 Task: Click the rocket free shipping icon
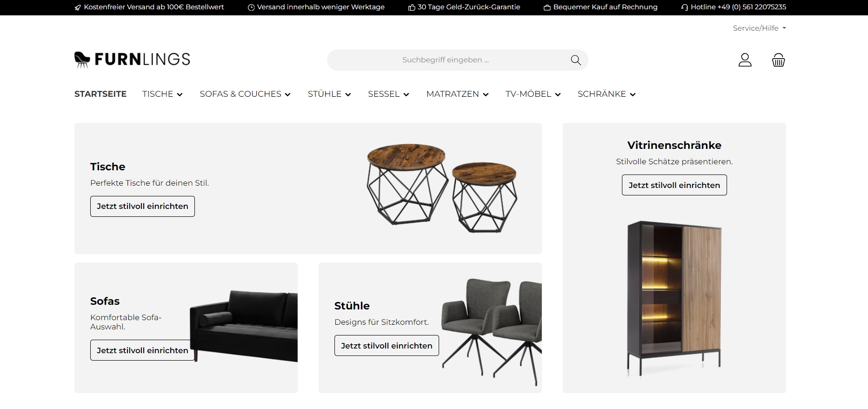[x=78, y=7]
